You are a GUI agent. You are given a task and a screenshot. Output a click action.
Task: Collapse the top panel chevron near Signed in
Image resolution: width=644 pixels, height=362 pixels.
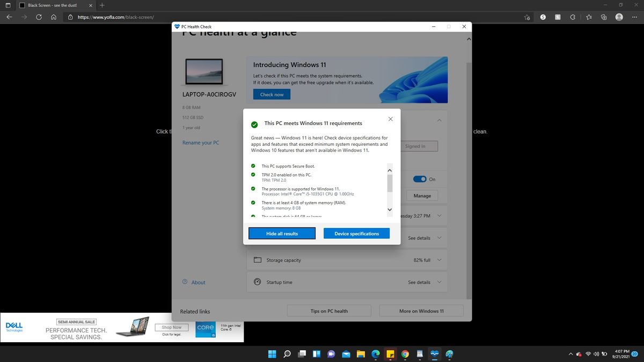pos(438,121)
